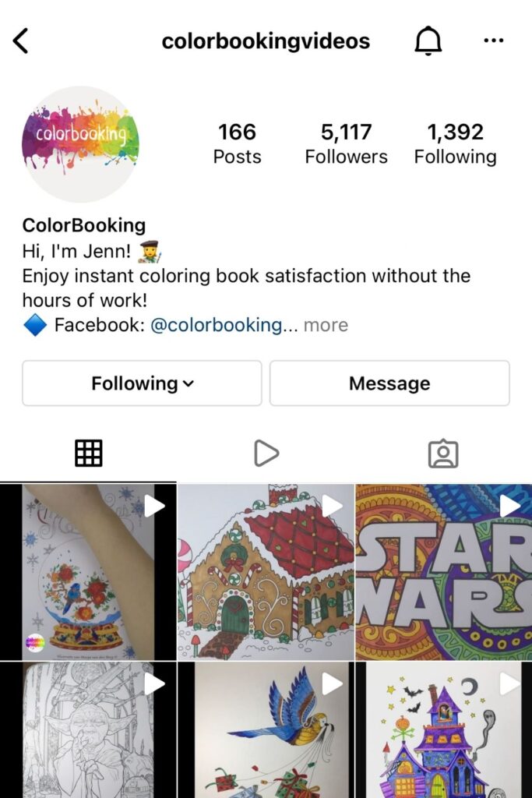The width and height of the screenshot is (532, 798).
Task: Open the haunted house video post
Action: 443,729
